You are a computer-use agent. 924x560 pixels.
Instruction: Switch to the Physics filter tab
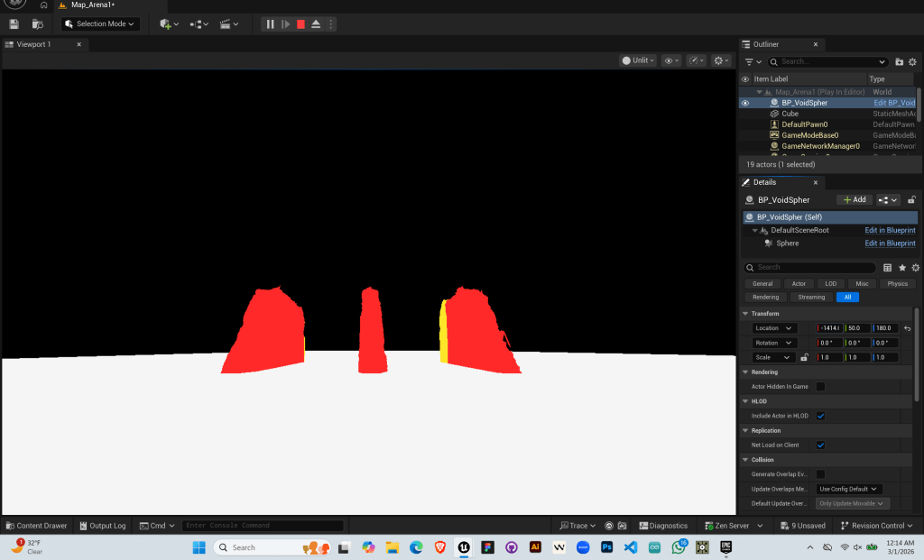(x=897, y=283)
